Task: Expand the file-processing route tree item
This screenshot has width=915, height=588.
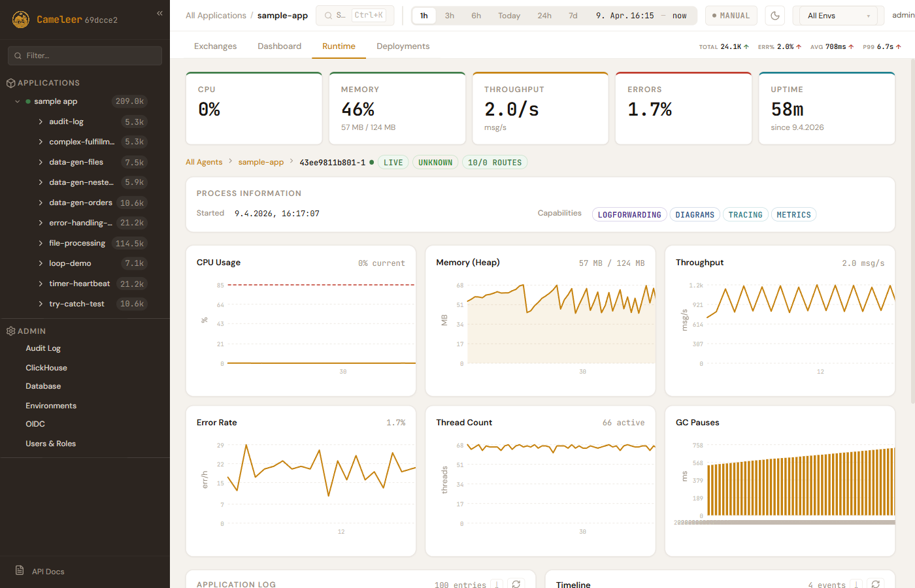Action: 41,243
